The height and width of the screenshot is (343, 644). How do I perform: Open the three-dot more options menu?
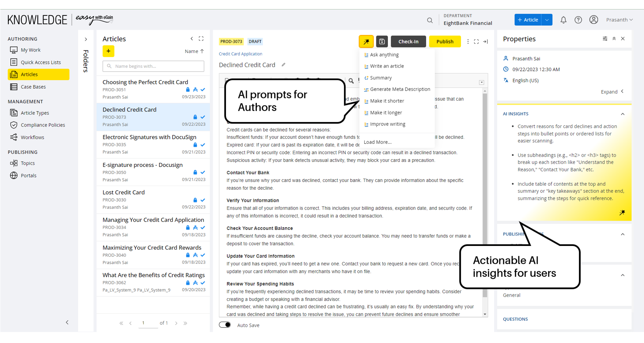468,42
